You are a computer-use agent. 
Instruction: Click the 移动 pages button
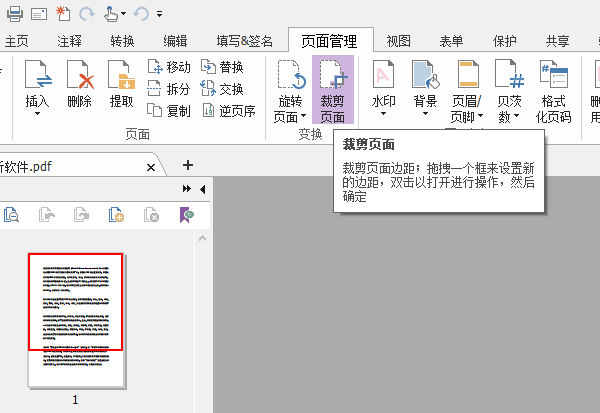pos(169,67)
